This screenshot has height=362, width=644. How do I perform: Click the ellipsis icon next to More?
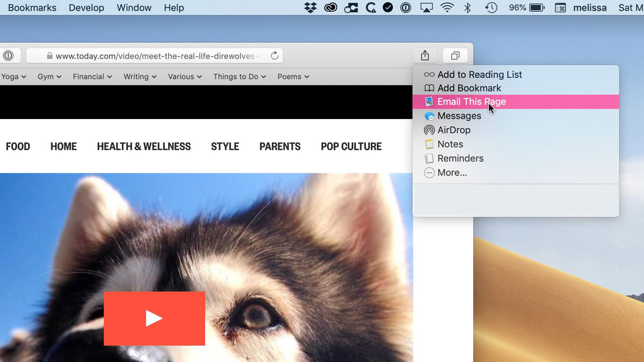[x=429, y=173]
